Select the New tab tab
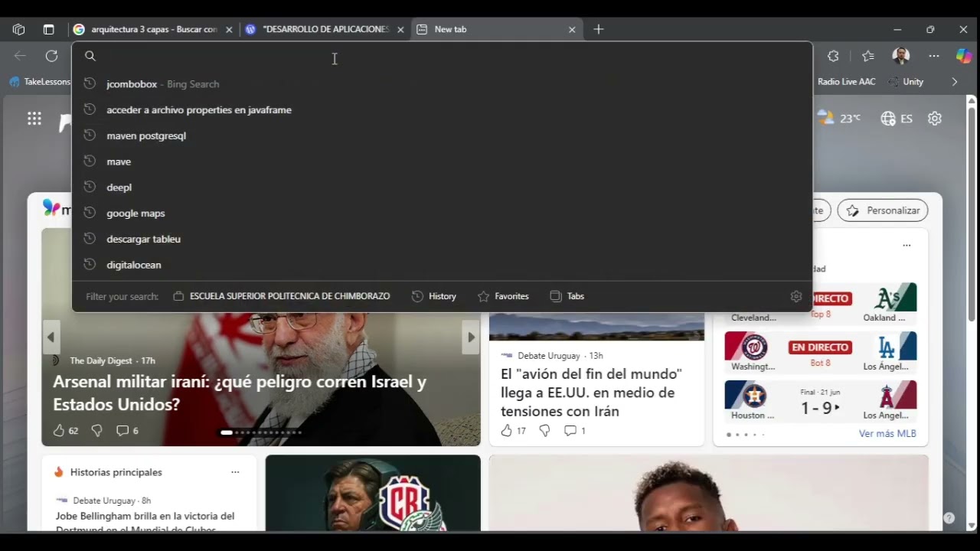 [496, 29]
